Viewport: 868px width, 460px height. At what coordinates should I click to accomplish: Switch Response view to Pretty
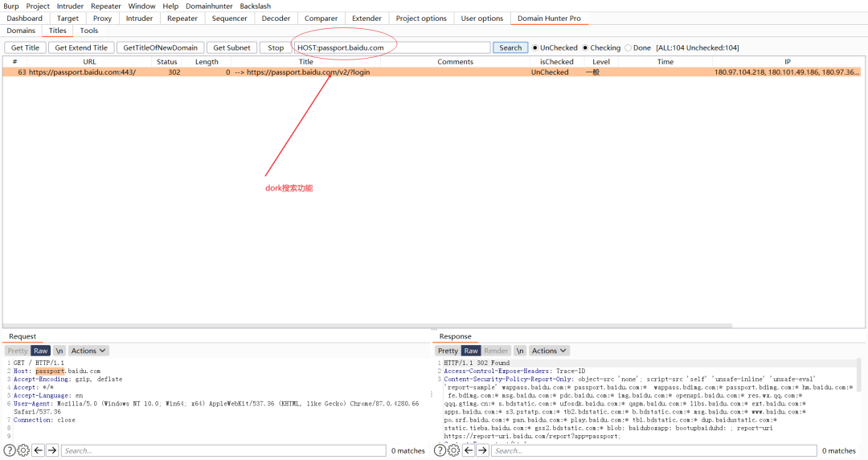pyautogui.click(x=448, y=351)
